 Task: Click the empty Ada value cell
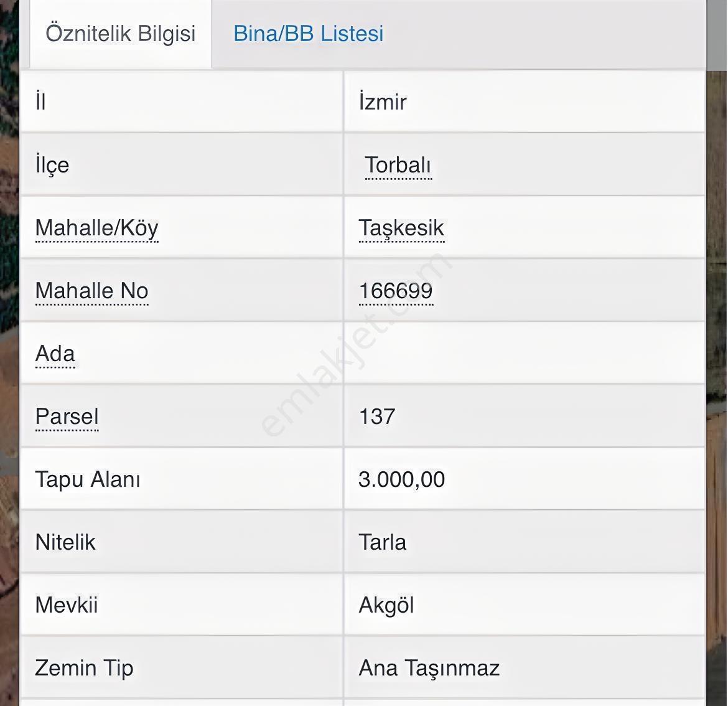(x=525, y=353)
